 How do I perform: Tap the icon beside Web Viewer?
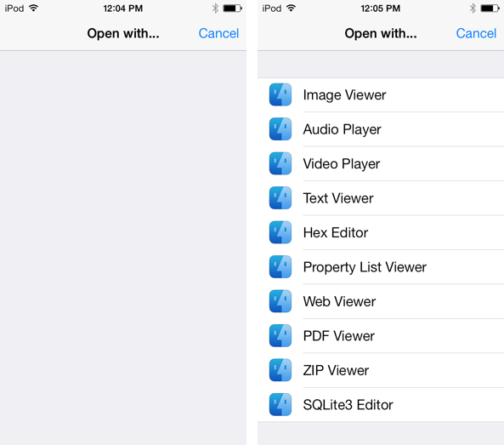click(280, 301)
